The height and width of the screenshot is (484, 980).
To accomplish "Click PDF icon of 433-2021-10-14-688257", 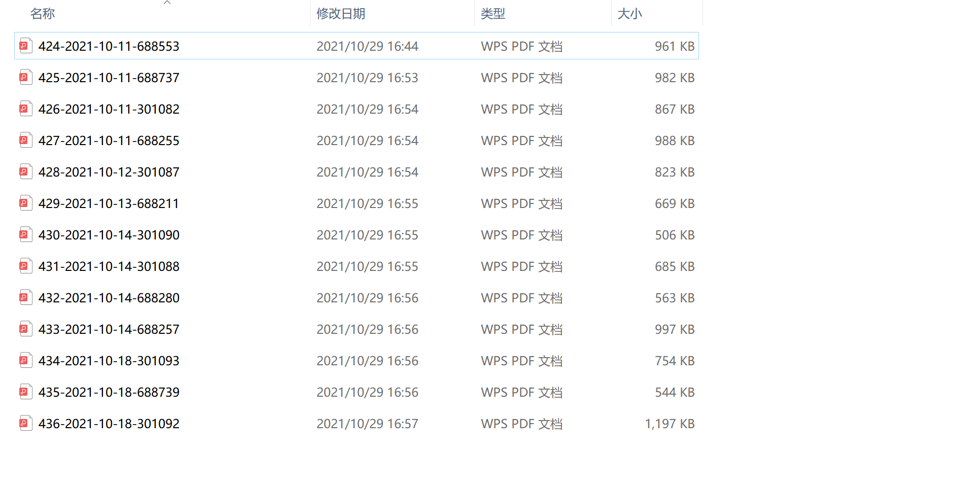I will 26,329.
